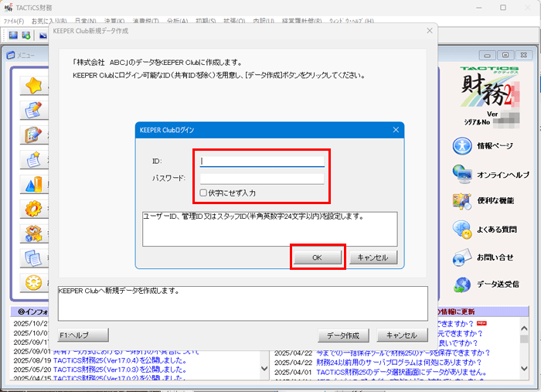Click the ID input field
This screenshot has width=541, height=392.
point(261,161)
